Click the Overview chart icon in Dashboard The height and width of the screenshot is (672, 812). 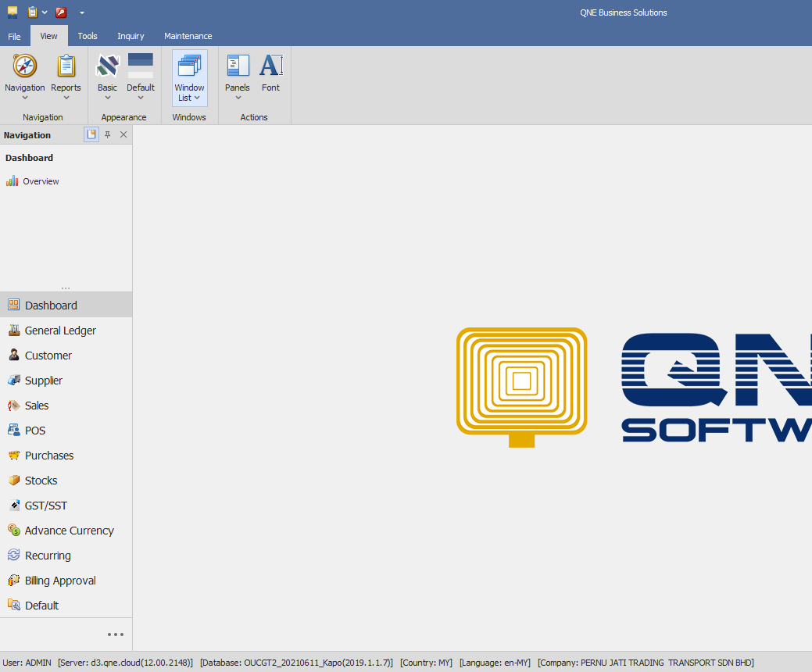[12, 181]
